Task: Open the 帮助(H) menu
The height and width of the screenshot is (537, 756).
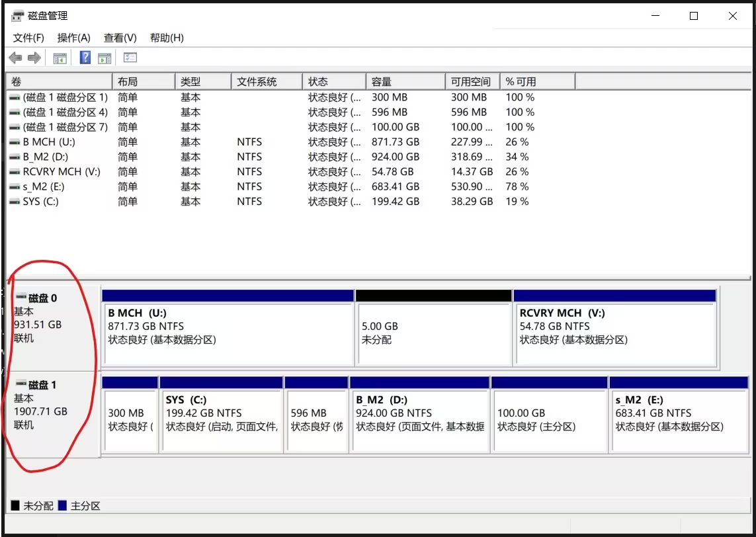Action: point(166,38)
